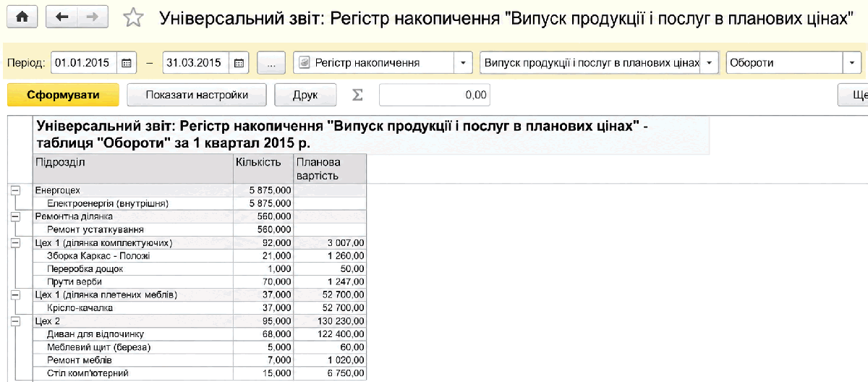This screenshot has height=382, width=868.
Task: Click the start date field 01.01.2015
Action: point(82,63)
